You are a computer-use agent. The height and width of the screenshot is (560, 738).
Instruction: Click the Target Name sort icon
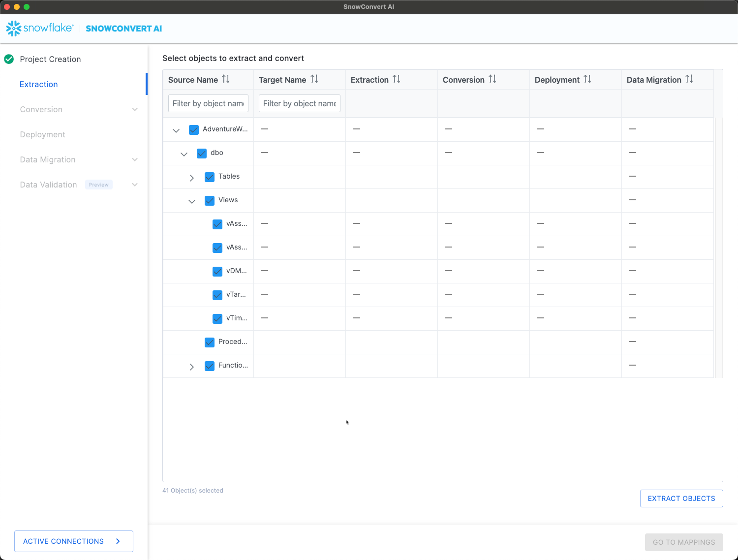coord(314,79)
